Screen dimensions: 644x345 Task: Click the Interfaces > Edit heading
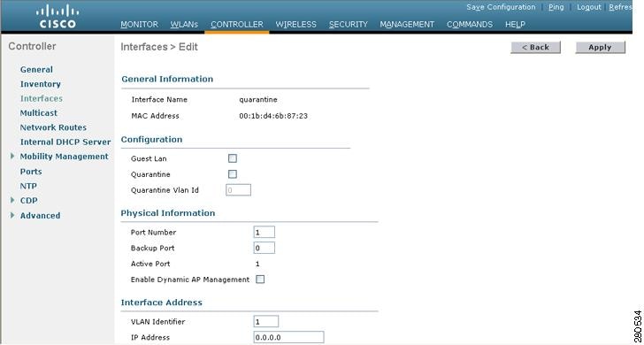point(159,47)
